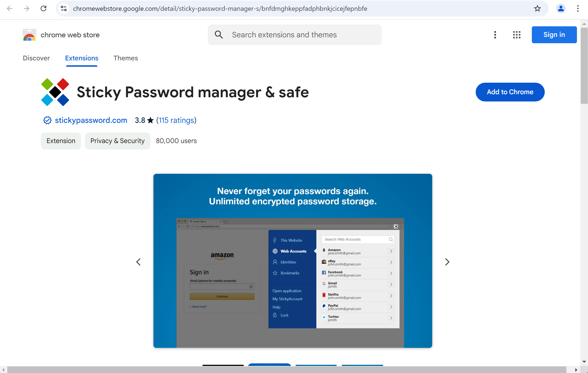Click the rating star icon
Image resolution: width=588 pixels, height=373 pixels.
[150, 120]
